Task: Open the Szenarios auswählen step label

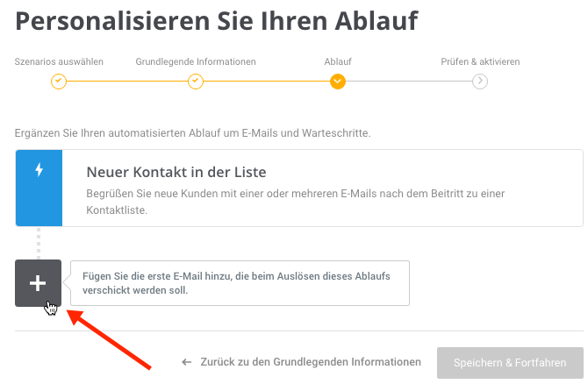Action: point(59,61)
